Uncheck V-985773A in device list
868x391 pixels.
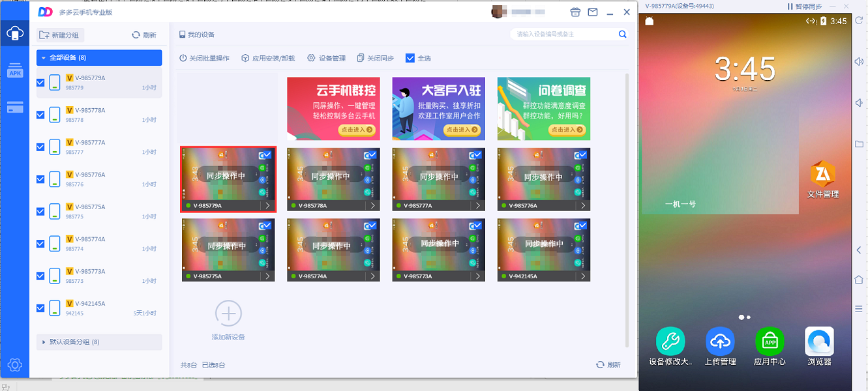pos(41,276)
